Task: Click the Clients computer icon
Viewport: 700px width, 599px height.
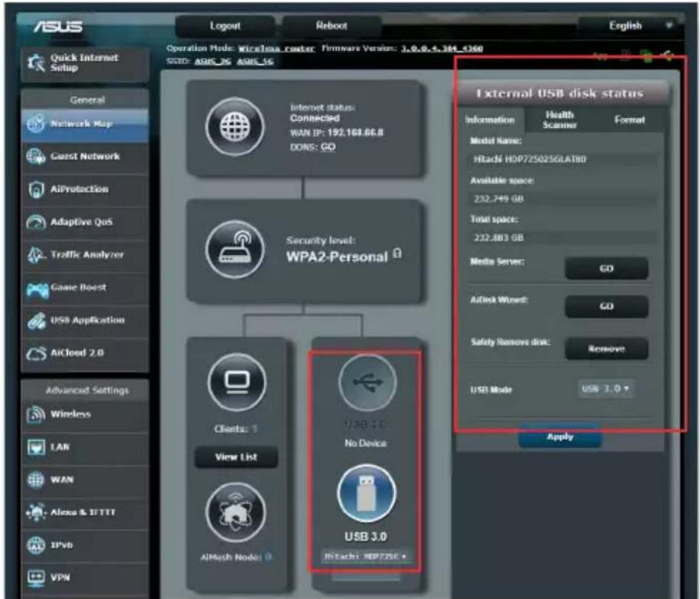Action: (237, 382)
